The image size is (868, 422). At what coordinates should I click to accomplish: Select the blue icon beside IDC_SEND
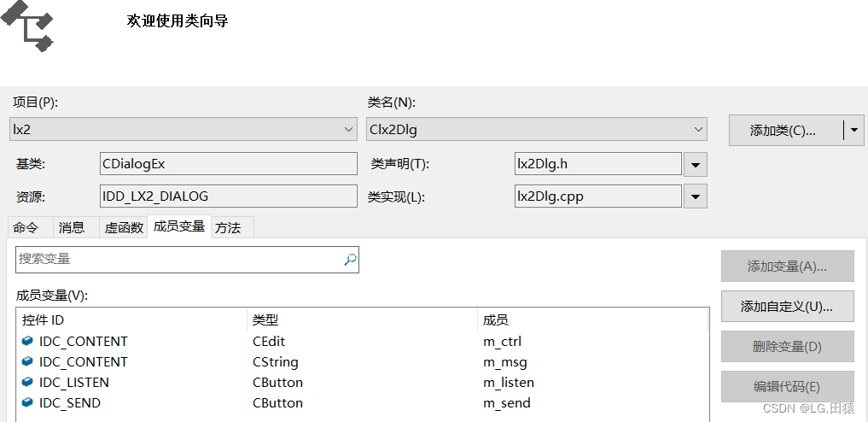pyautogui.click(x=27, y=402)
